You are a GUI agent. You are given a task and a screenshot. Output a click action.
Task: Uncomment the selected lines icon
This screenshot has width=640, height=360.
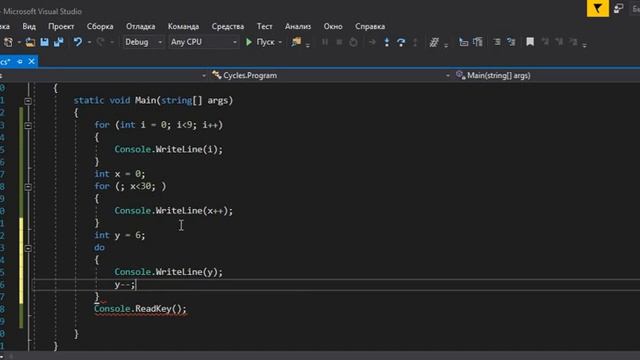[511, 42]
